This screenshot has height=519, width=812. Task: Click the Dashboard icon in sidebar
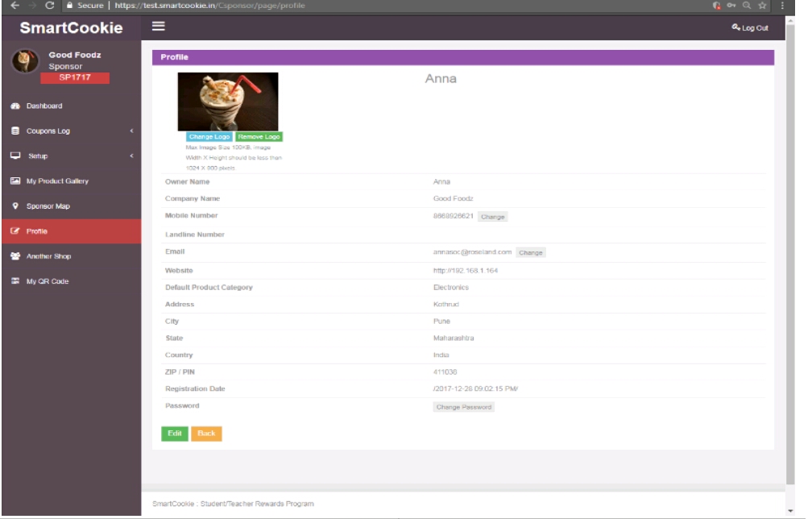[x=15, y=106]
